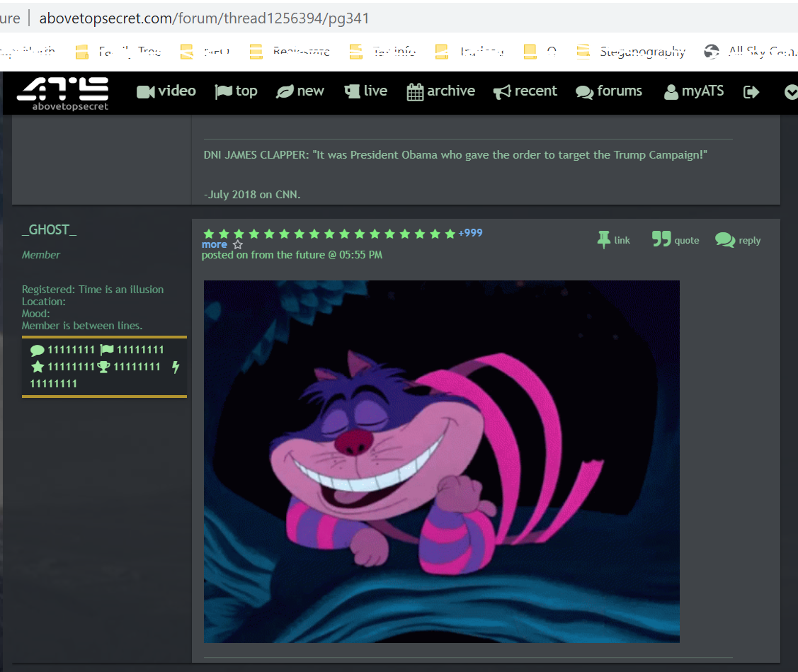Screen dimensions: 798x672
Task: Open the live feed page
Action: [x=365, y=91]
